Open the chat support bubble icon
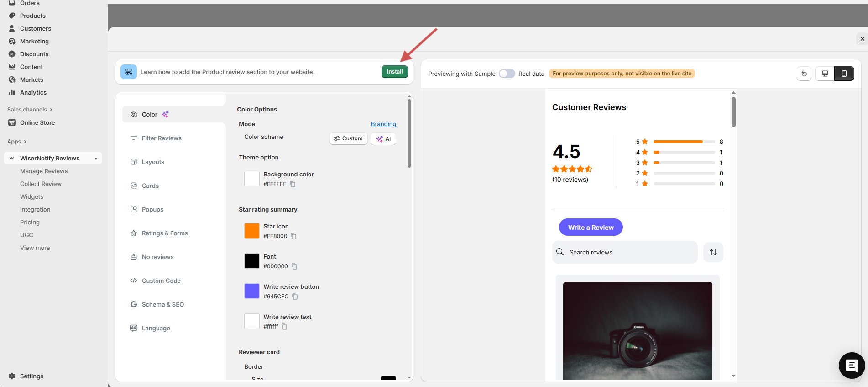The image size is (868, 387). coord(851,365)
